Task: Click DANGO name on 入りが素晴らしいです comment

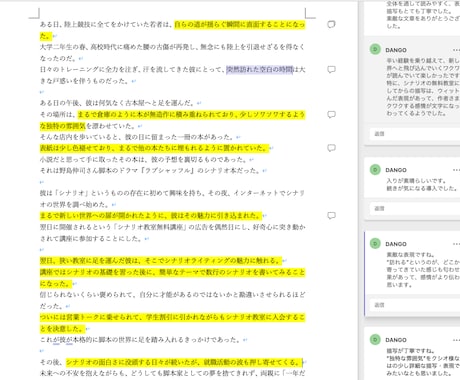Action: pos(396,170)
